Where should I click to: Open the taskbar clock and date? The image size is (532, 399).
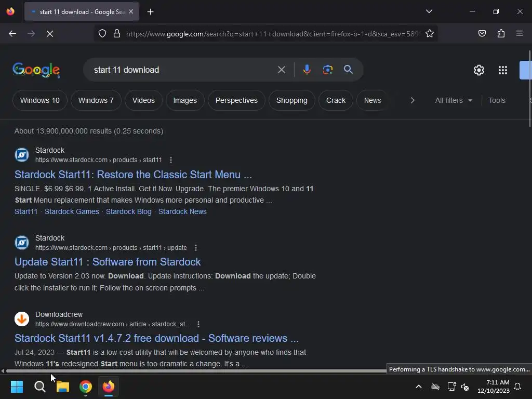pyautogui.click(x=494, y=387)
